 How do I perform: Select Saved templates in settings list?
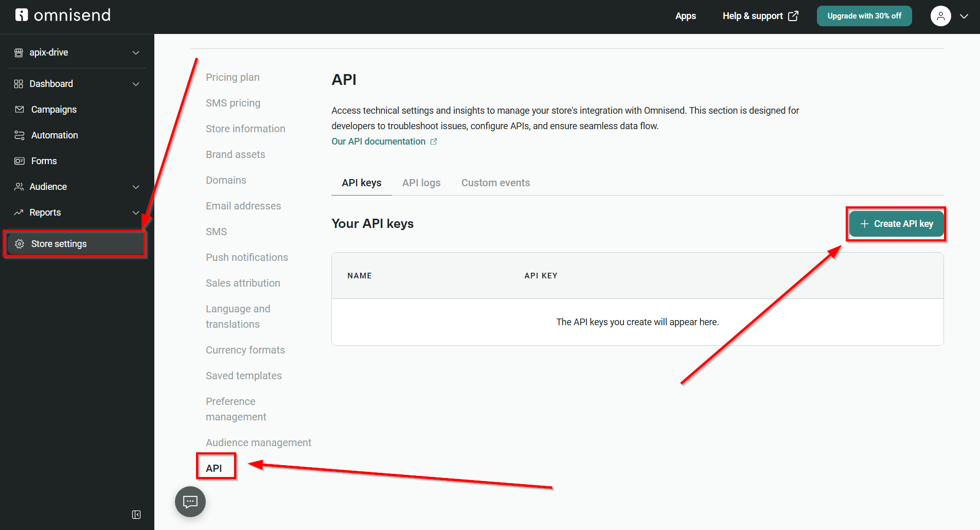coord(243,376)
